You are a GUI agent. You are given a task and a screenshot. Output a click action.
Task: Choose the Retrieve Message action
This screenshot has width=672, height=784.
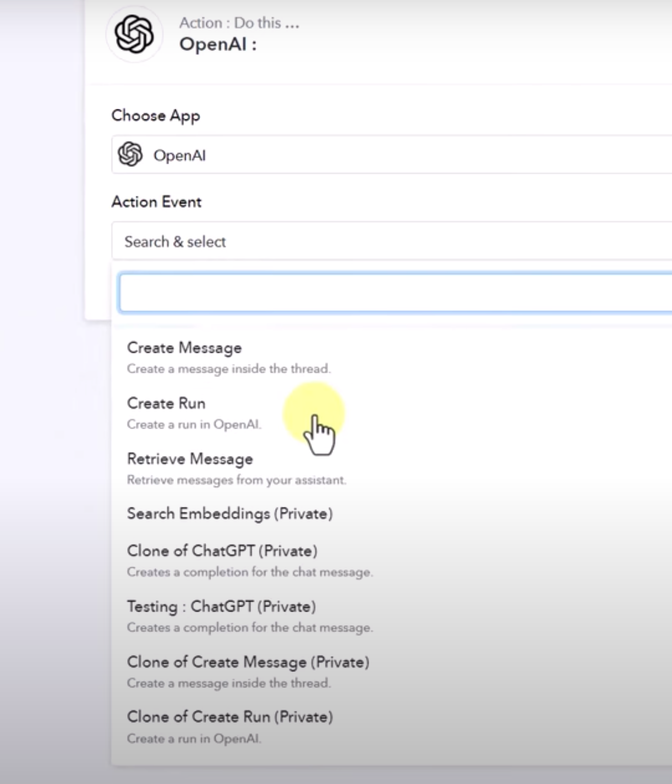392,468
